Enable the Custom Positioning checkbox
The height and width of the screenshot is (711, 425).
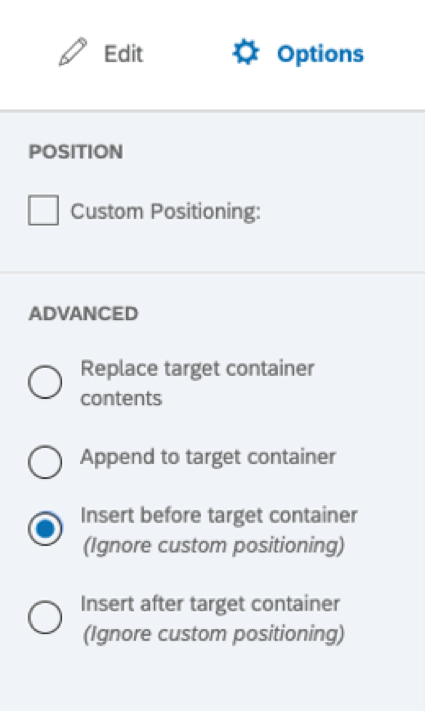[44, 210]
